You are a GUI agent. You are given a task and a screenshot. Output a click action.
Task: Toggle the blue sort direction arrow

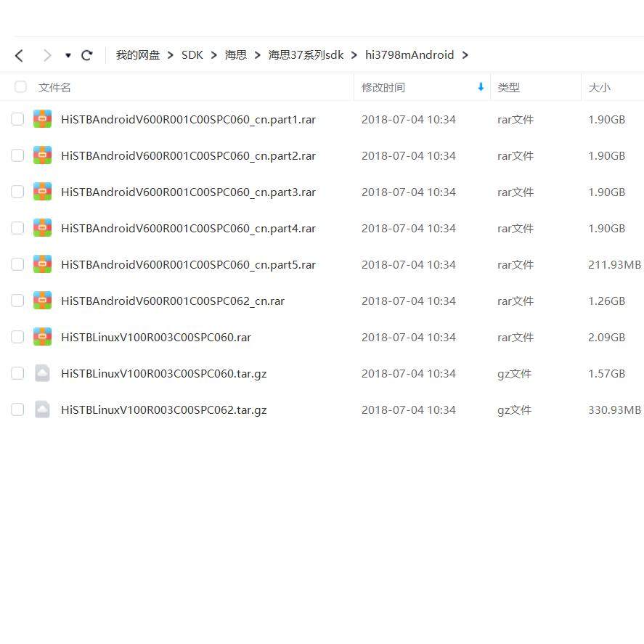coord(481,86)
